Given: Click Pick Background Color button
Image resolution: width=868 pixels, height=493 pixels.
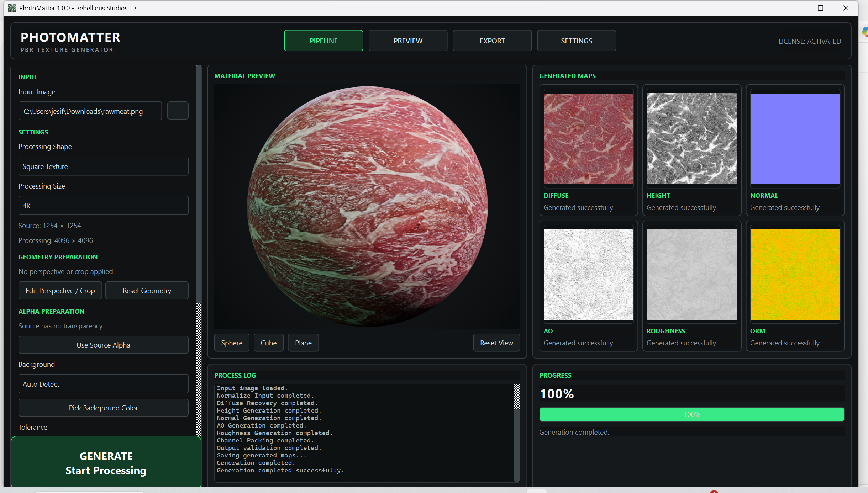Looking at the screenshot, I should 103,408.
